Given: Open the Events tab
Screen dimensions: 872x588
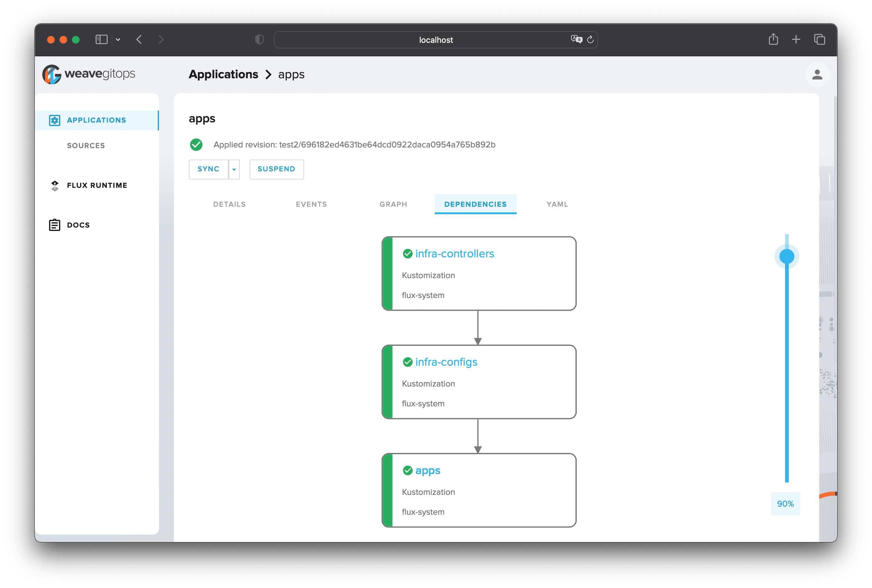Looking at the screenshot, I should click(311, 204).
